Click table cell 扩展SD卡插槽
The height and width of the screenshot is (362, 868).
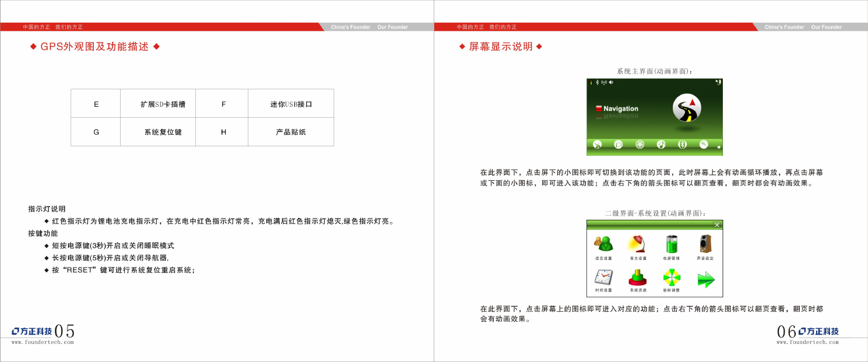(158, 104)
